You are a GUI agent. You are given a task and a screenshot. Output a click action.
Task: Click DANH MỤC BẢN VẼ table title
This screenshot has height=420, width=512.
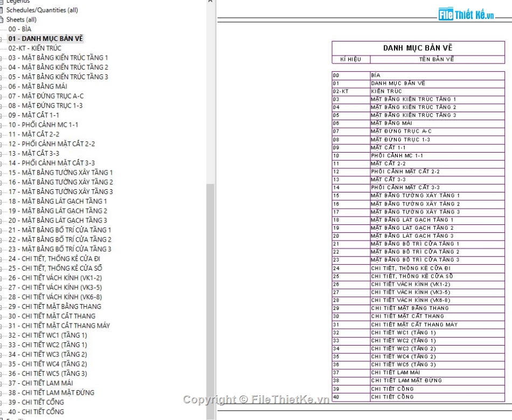click(x=418, y=48)
